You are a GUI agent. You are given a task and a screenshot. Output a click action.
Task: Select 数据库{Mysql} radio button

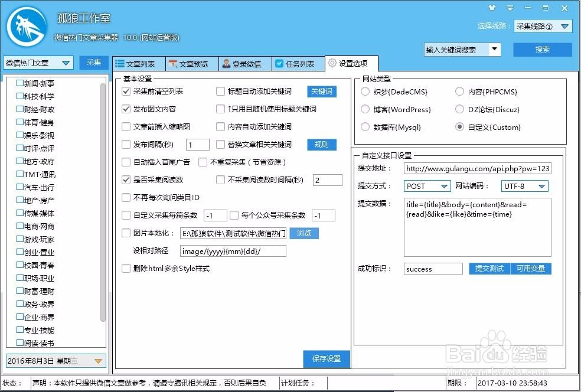[365, 127]
